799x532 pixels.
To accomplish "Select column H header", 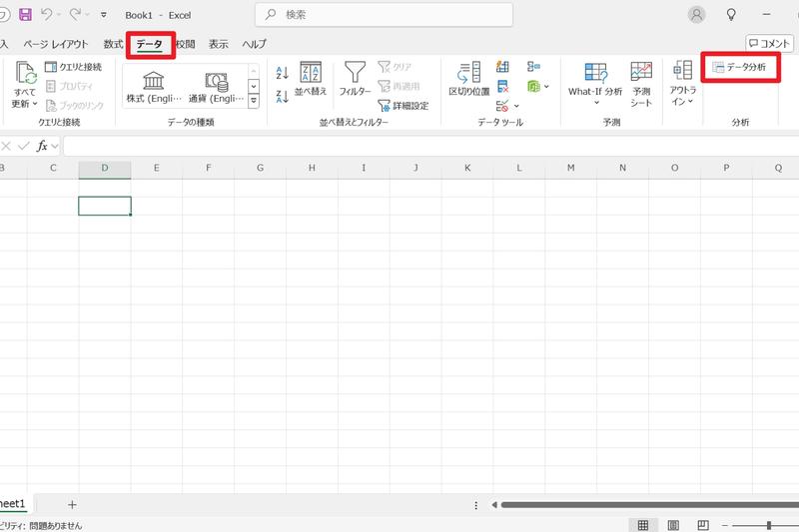I will [x=312, y=168].
